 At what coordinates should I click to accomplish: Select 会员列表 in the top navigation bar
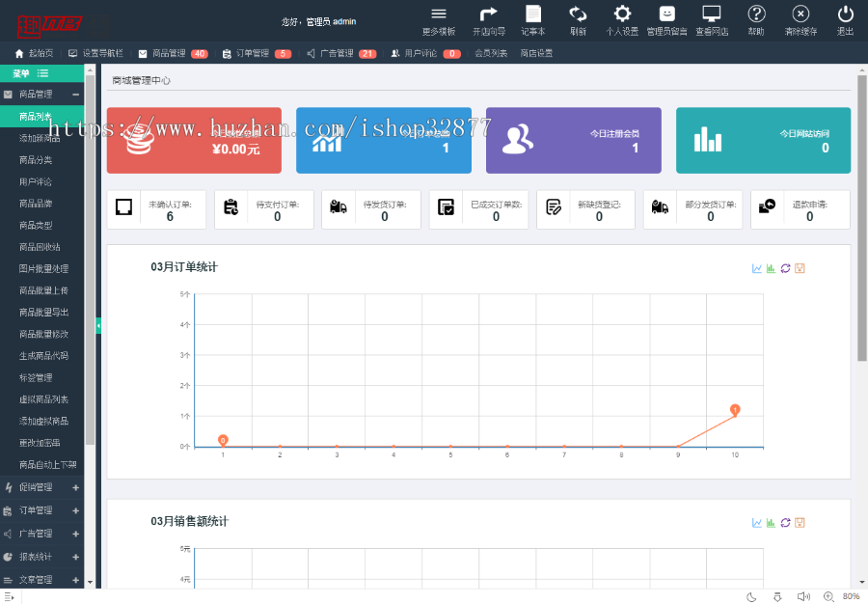click(x=491, y=53)
